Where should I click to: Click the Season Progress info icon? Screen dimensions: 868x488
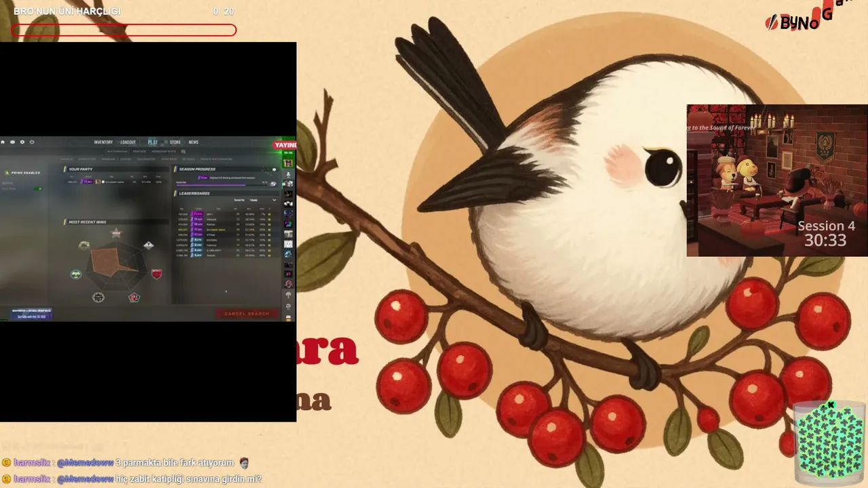point(274,169)
